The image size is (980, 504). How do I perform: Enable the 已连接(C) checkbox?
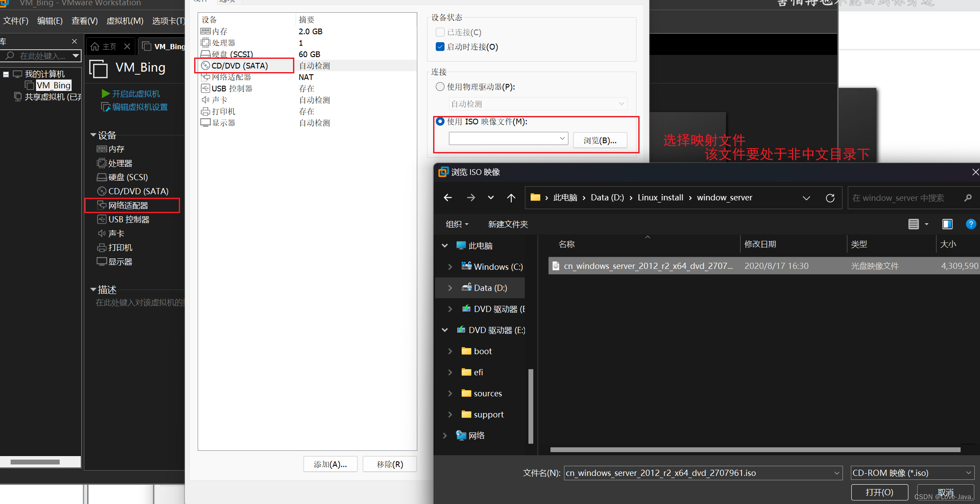(440, 33)
